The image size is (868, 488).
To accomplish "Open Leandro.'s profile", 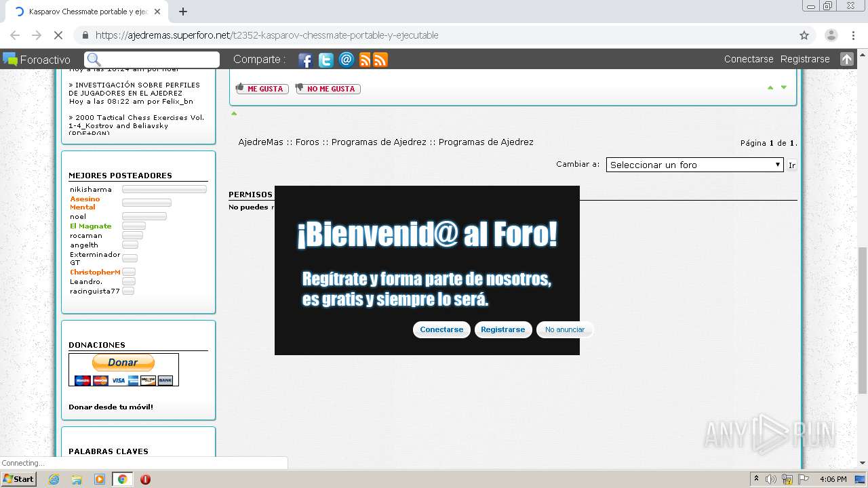I will click(x=86, y=282).
